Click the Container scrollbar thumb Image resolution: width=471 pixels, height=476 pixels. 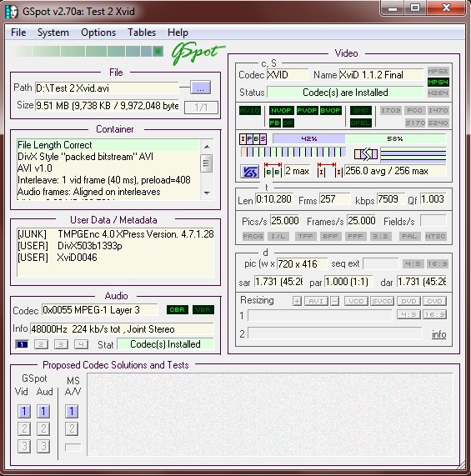point(207,163)
